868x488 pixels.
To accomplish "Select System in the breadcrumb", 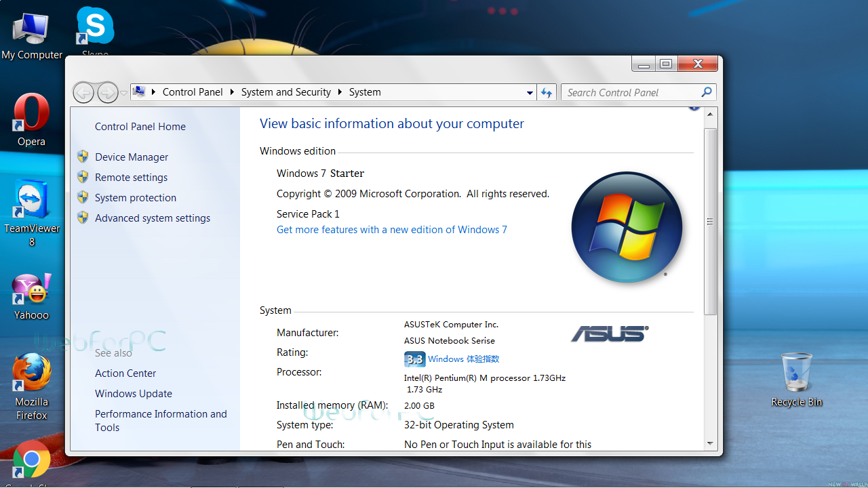I will 365,92.
